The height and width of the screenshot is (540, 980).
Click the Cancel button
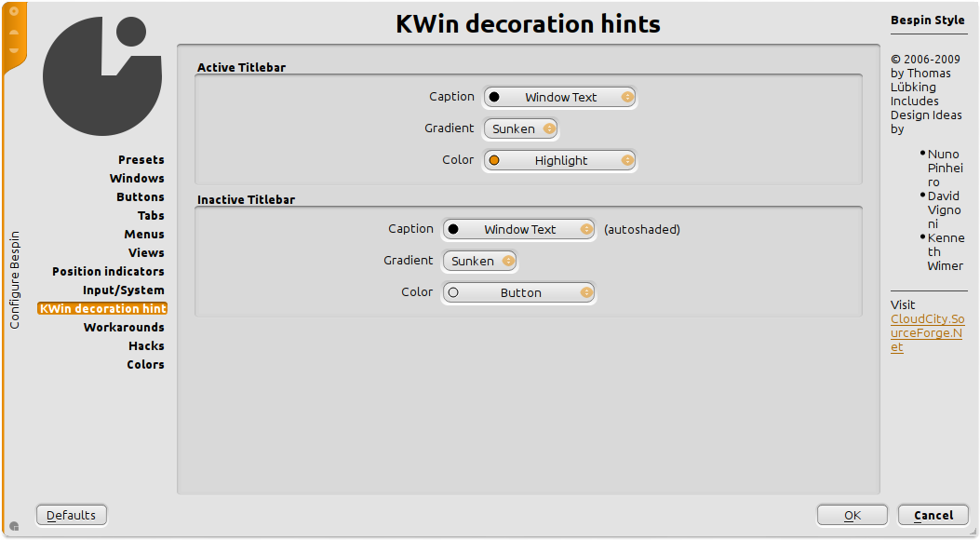coord(933,515)
